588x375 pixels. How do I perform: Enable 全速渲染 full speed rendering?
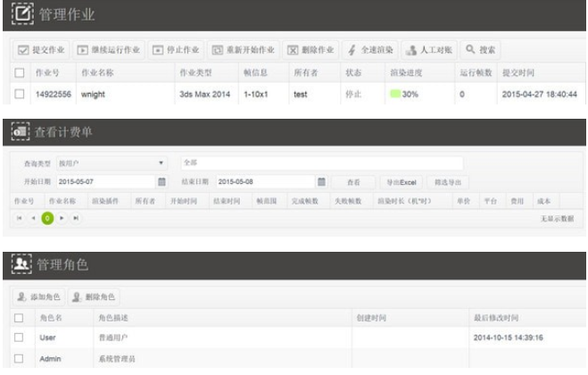[370, 50]
